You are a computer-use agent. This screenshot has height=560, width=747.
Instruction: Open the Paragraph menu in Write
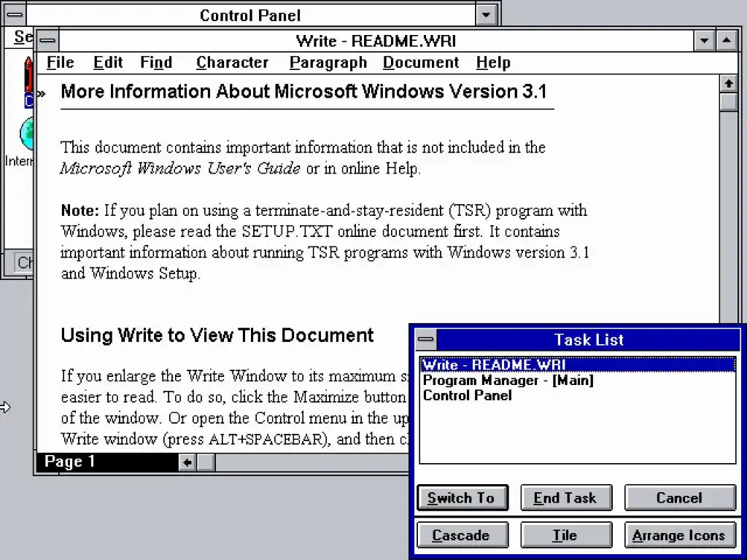tap(328, 63)
